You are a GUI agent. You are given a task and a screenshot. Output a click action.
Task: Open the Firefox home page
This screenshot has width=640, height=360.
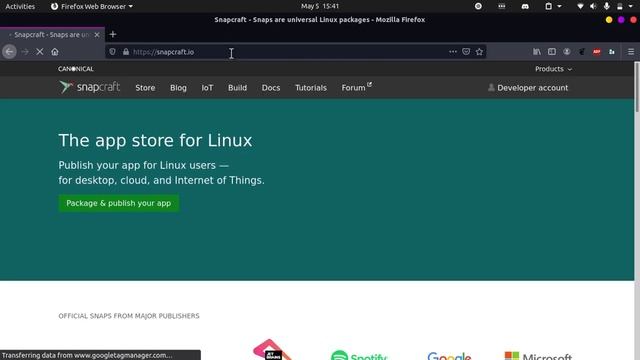point(55,52)
